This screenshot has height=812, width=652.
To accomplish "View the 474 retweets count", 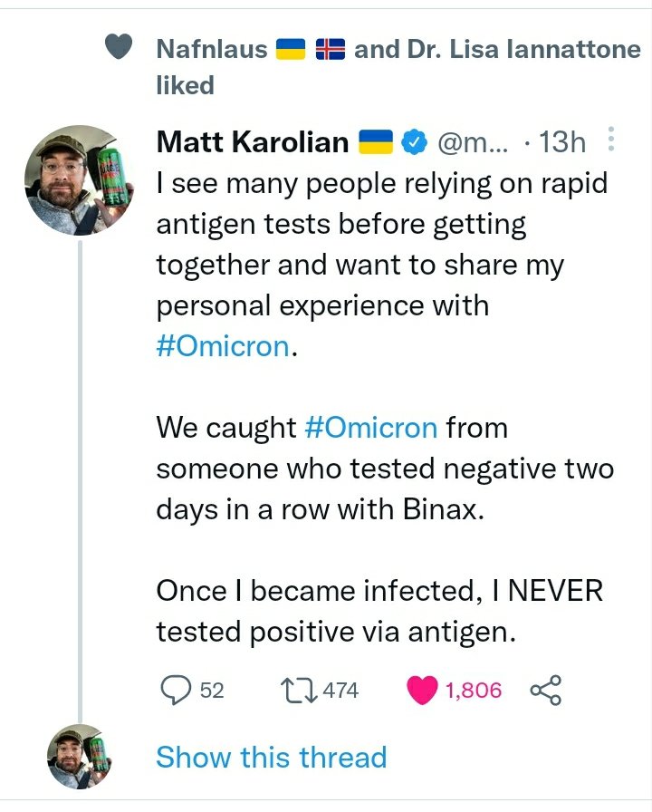I will [x=340, y=691].
